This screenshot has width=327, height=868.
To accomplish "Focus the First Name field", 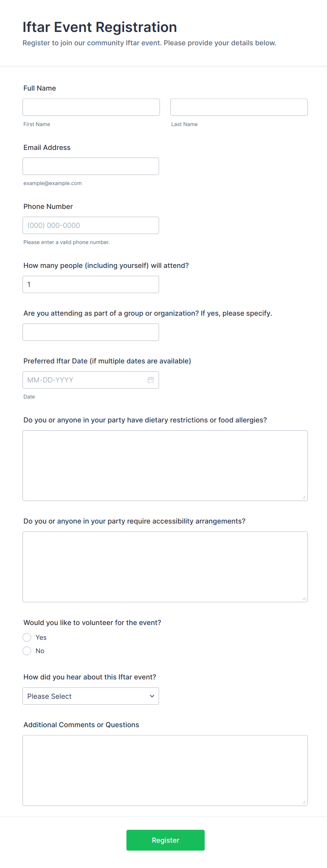I will point(91,107).
